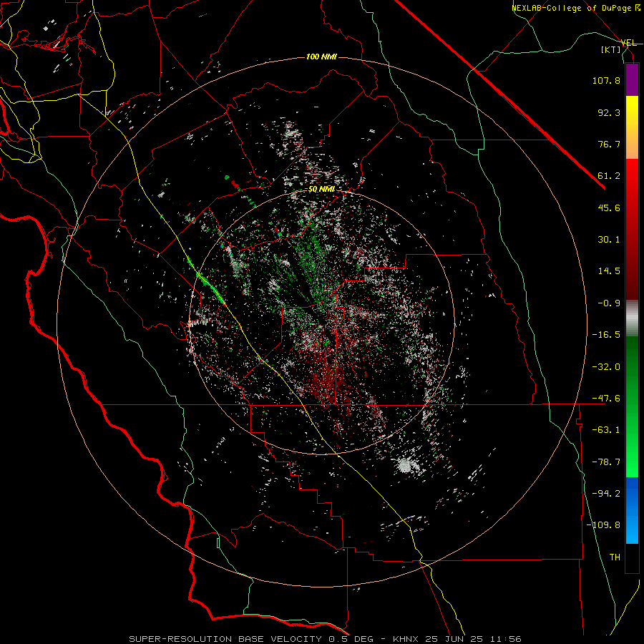Click the [KT] units label
The height and width of the screenshot is (644, 644).
611,49
